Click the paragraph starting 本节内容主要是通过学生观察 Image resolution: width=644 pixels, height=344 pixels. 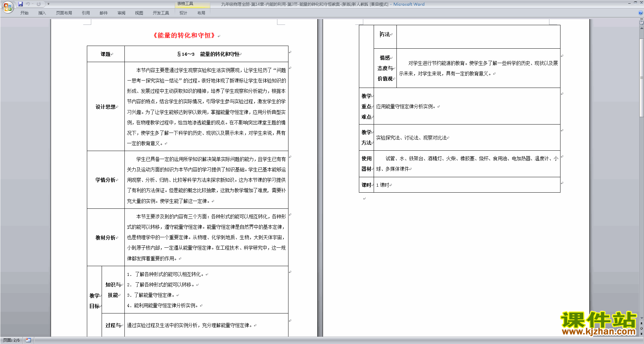point(206,107)
